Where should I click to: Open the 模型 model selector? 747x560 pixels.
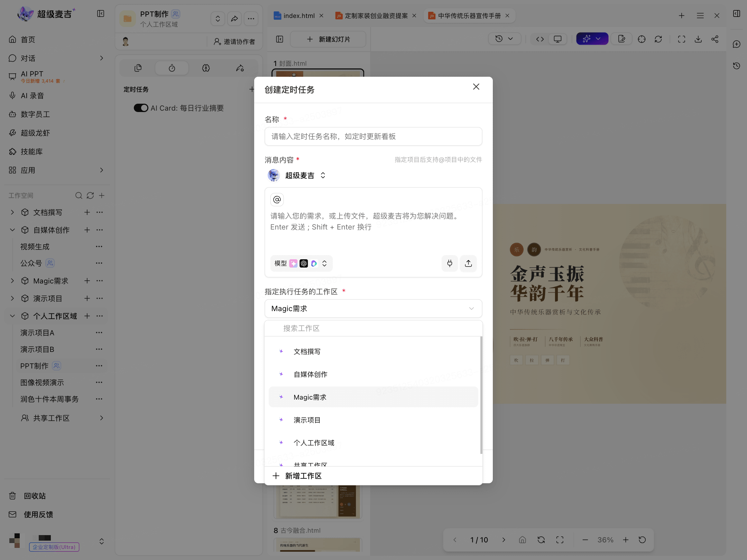click(x=301, y=263)
